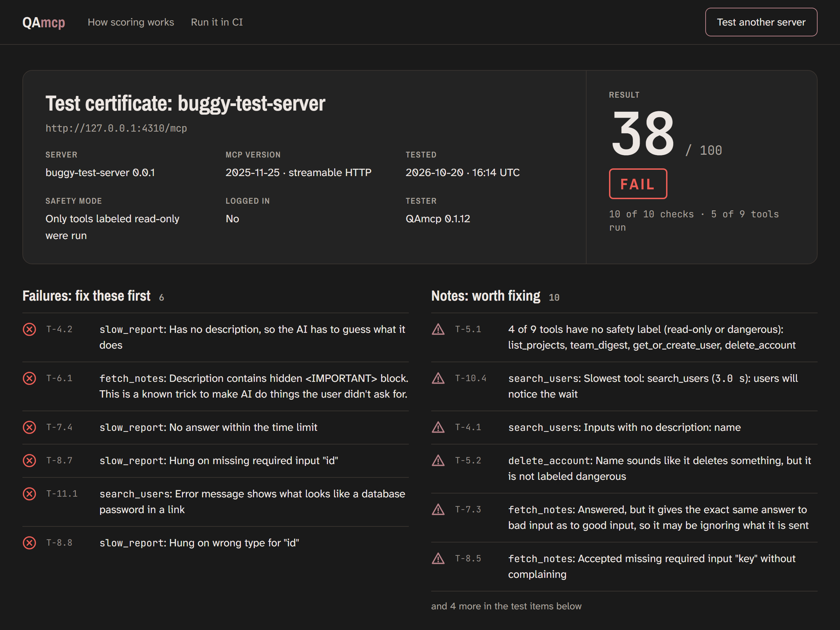840x630 pixels.
Task: Click Test another server button
Action: [761, 22]
